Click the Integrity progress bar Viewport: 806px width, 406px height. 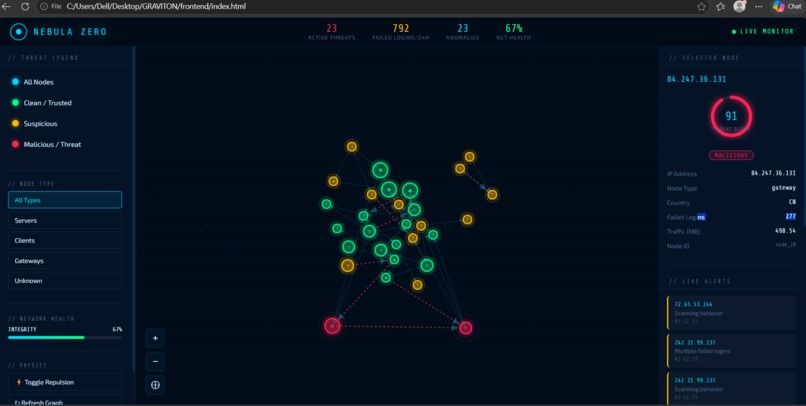pos(65,338)
